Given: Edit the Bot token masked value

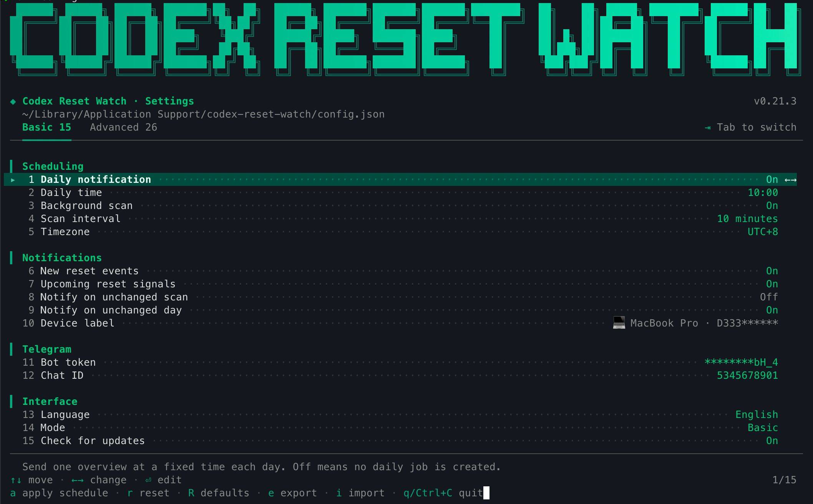Looking at the screenshot, I should click(x=741, y=363).
